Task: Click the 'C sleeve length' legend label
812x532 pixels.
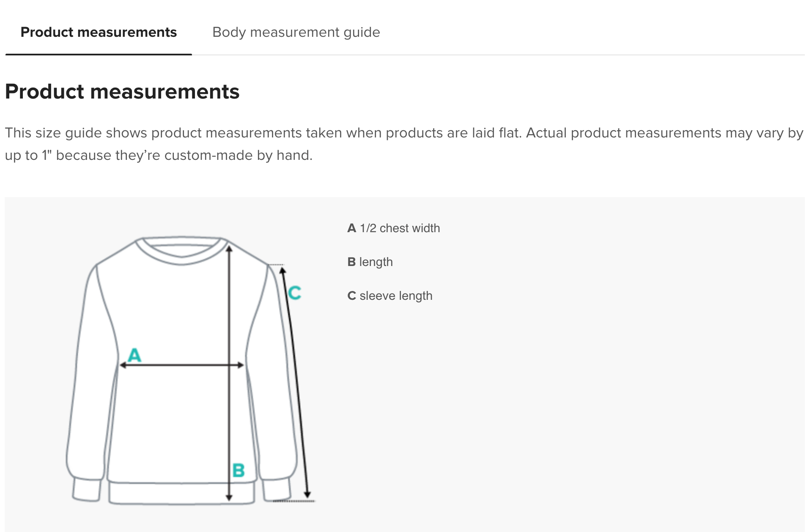Action: (x=390, y=296)
